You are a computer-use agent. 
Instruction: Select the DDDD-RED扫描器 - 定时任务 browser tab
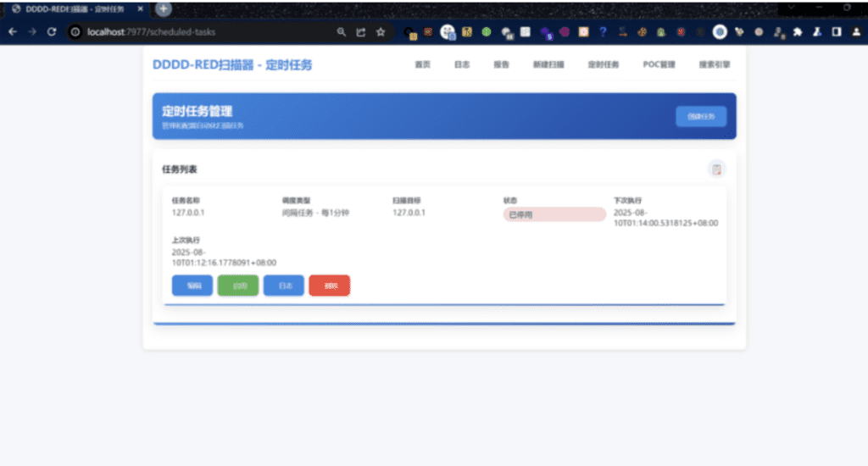click(x=75, y=8)
